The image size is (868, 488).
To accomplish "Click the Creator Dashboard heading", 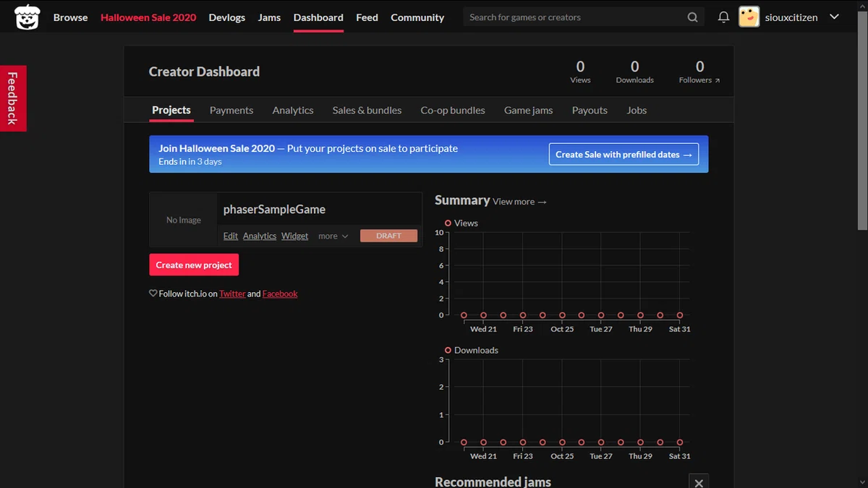I will coord(204,72).
